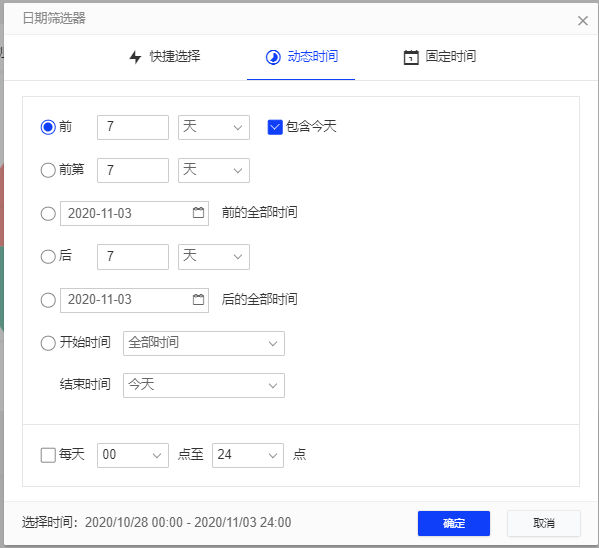Expand the 天 unit dropdown in 前 row

214,127
